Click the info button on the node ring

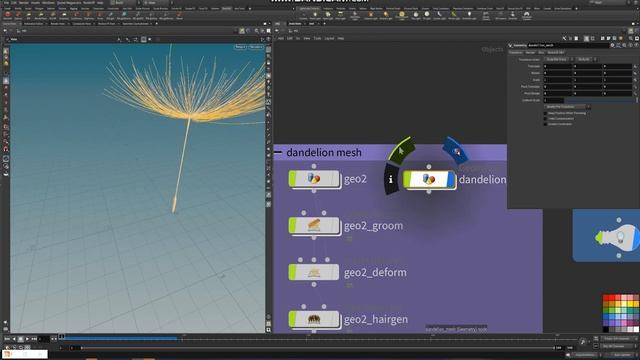391,179
